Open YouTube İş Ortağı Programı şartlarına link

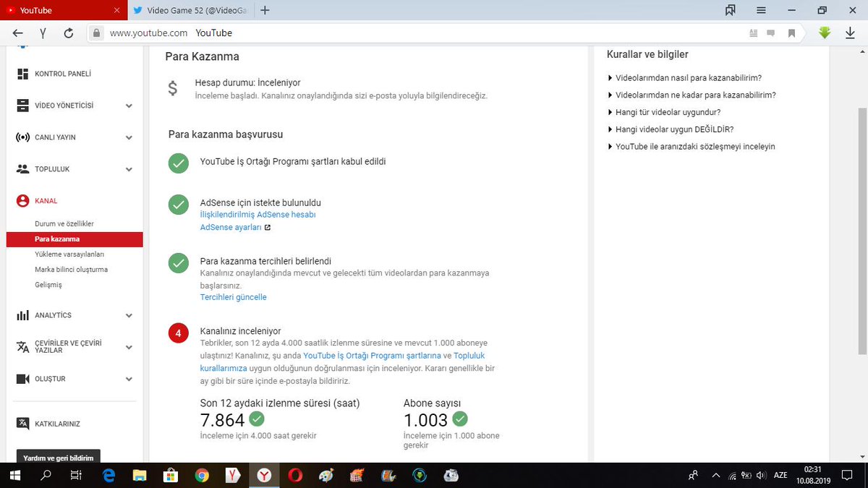click(372, 356)
